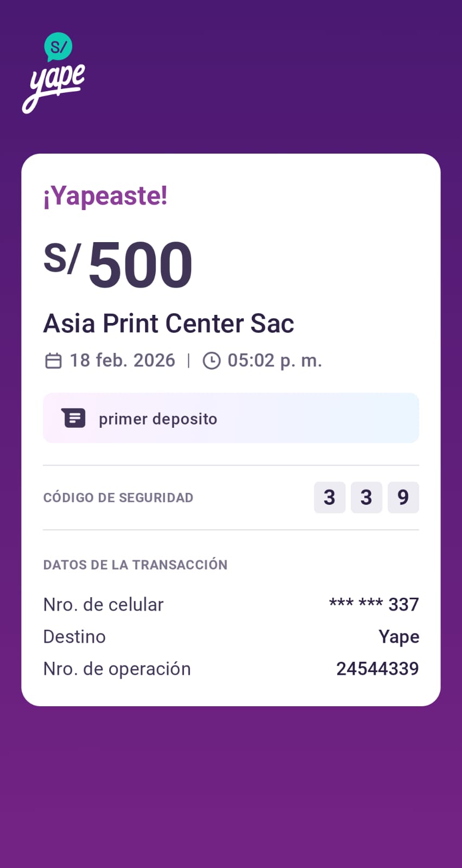The image size is (462, 868).
Task: Click the first security code digit 3
Action: point(330,497)
